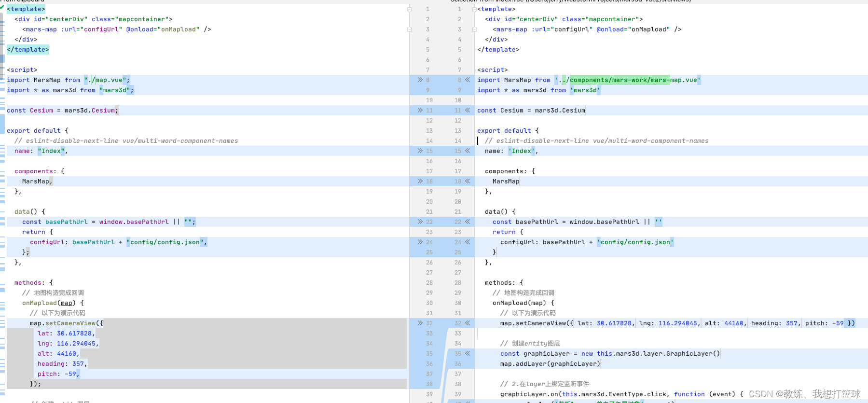Viewport: 868px width, 403px height.
Task: Click setCameraView call in left pane
Action: tap(67, 323)
